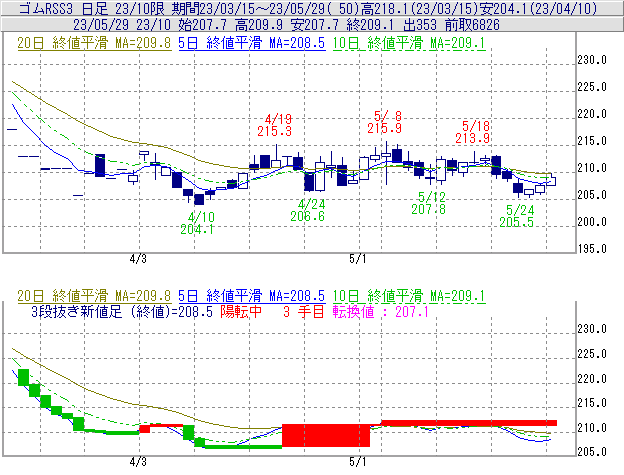Click the 4/24 206.6 low marker
This screenshot has width=624, height=475.
(308, 210)
